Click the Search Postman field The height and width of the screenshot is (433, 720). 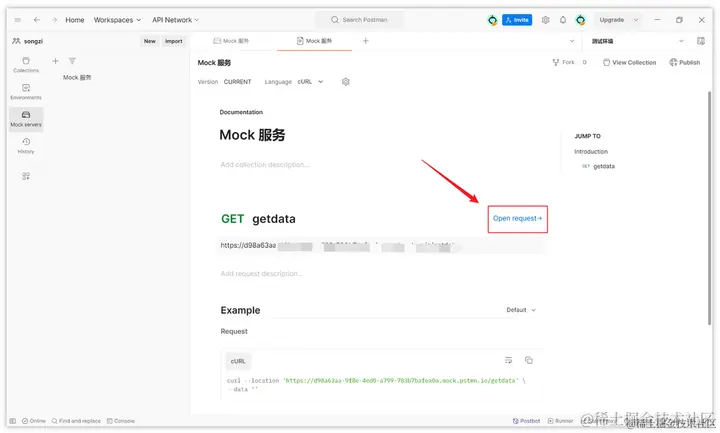pos(359,20)
